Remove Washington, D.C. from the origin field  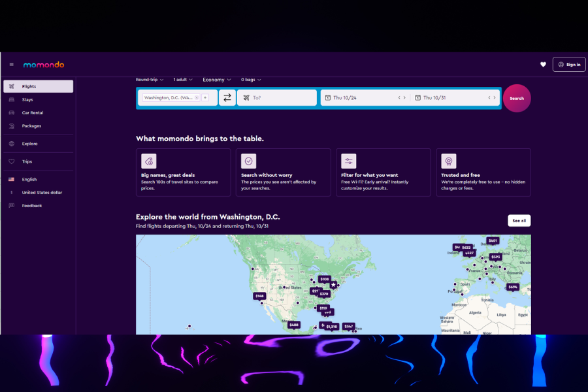click(196, 97)
